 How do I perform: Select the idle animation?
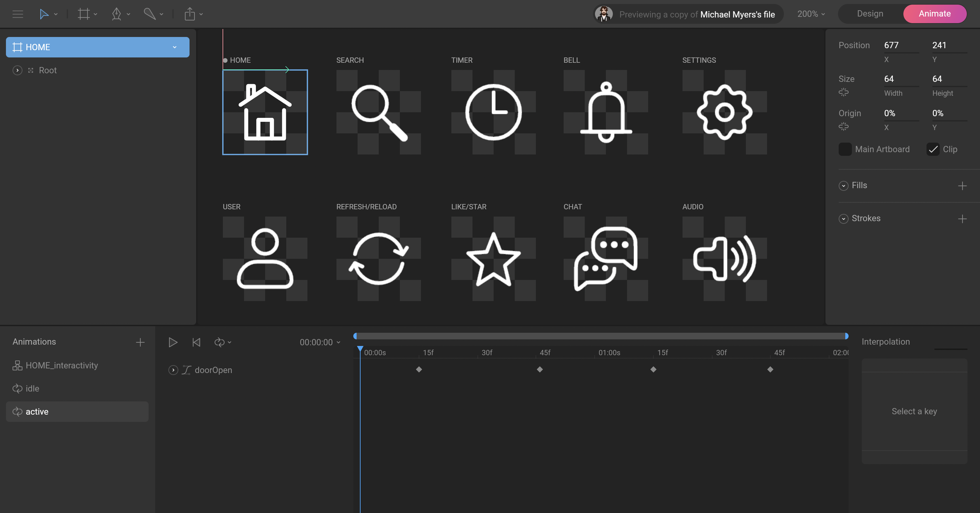pos(32,388)
